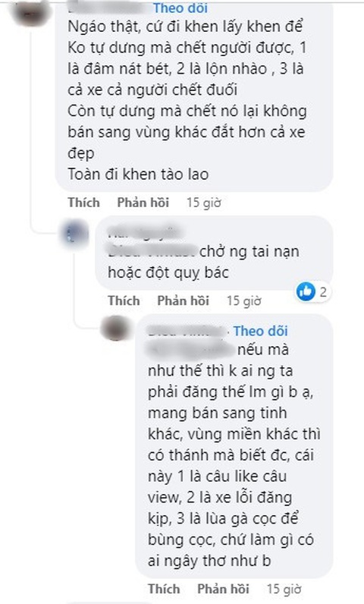
Task: Like the comment ending 'Toàn đi khen tào lao'
Action: click(83, 203)
